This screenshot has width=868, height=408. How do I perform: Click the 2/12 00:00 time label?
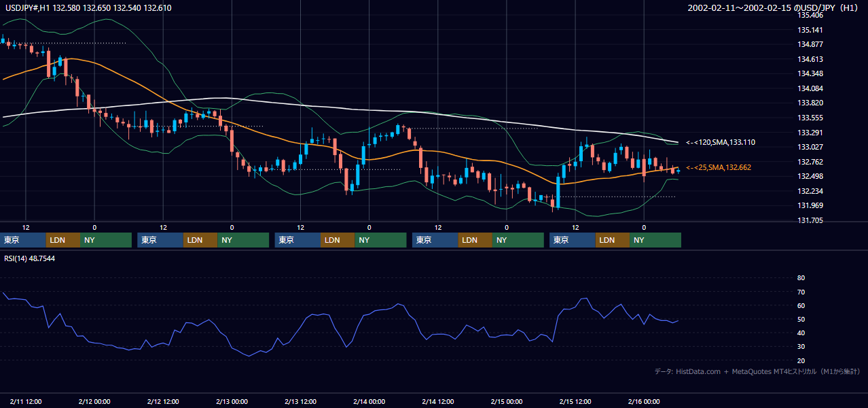click(94, 402)
